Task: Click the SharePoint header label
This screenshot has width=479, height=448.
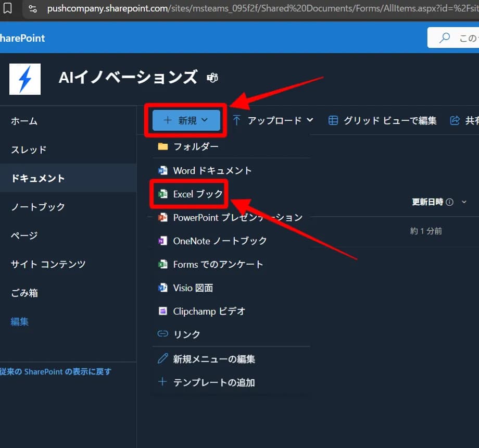Action: coord(22,38)
